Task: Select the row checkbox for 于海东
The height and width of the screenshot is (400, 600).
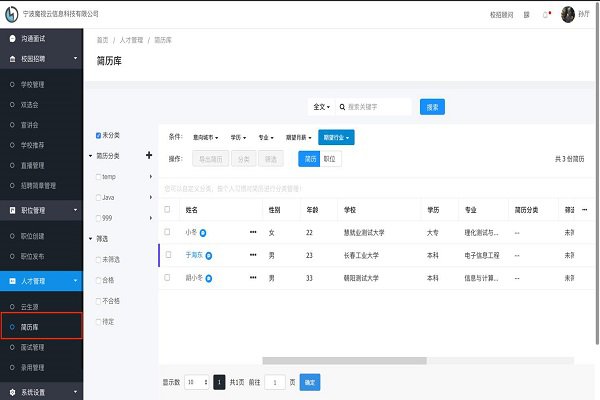Action: point(168,255)
